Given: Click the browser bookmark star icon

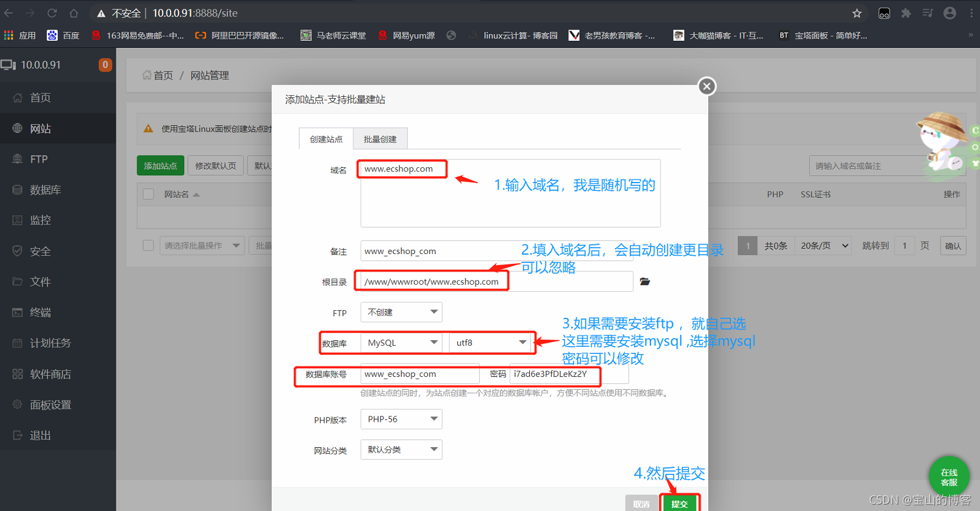Looking at the screenshot, I should 857,13.
